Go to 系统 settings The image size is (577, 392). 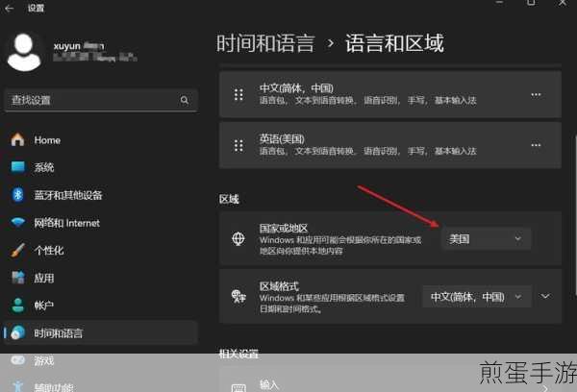click(100, 167)
